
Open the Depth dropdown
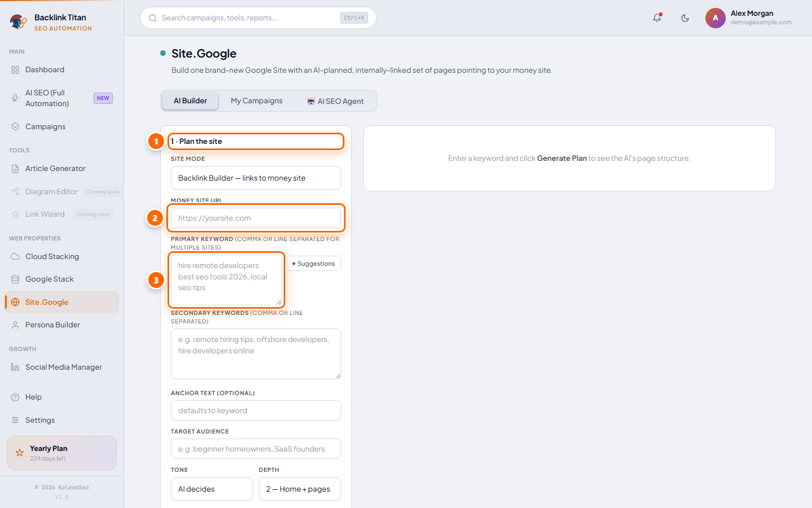click(x=300, y=489)
